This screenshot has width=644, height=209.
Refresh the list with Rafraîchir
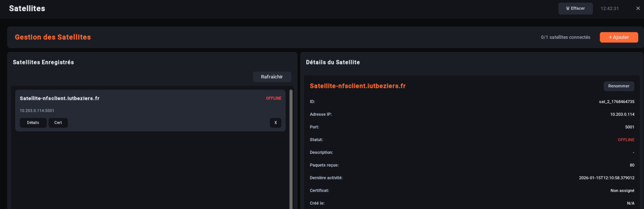tap(272, 77)
